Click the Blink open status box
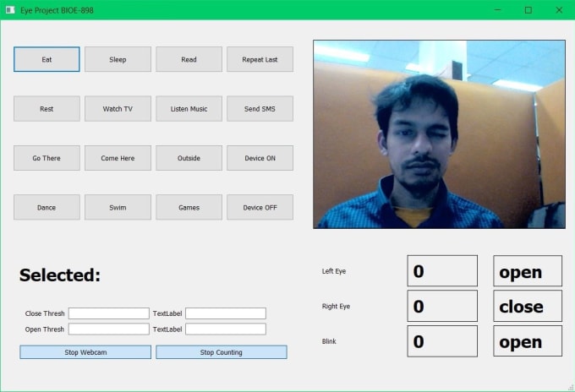 (x=528, y=341)
